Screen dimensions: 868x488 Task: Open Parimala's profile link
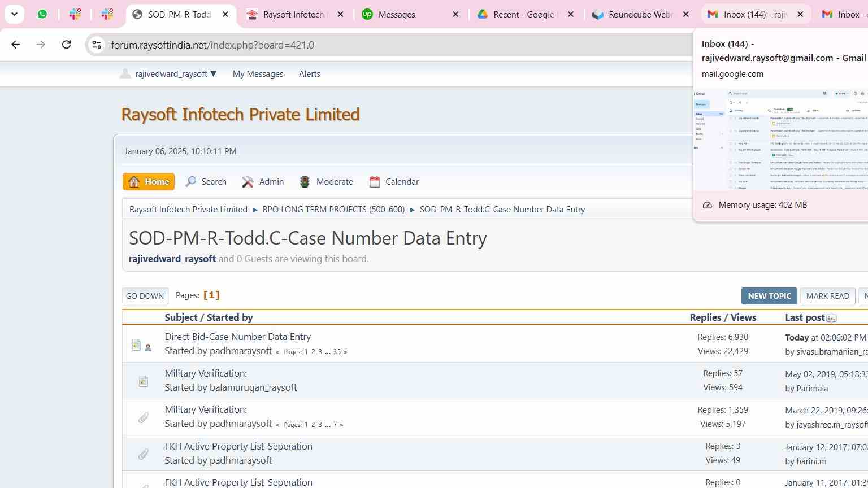[812, 389]
